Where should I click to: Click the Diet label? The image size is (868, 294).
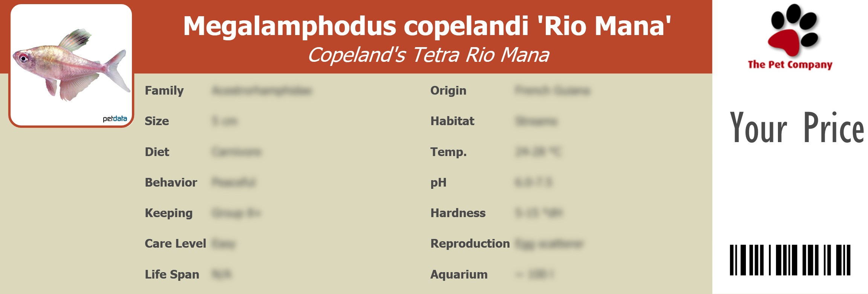pos(157,152)
